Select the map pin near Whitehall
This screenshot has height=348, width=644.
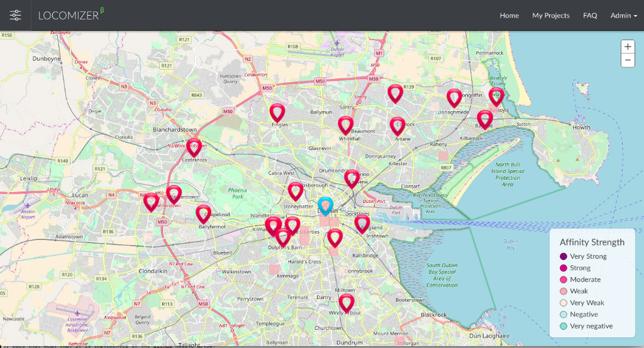345,124
